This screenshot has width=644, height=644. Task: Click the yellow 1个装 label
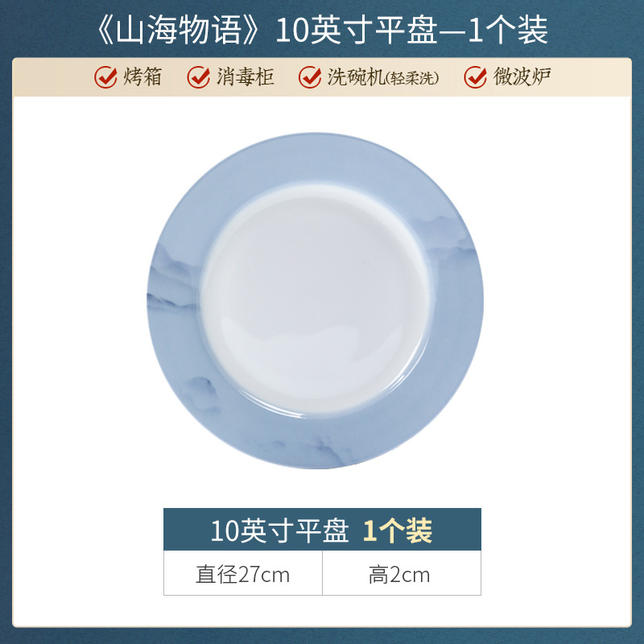tap(398, 530)
